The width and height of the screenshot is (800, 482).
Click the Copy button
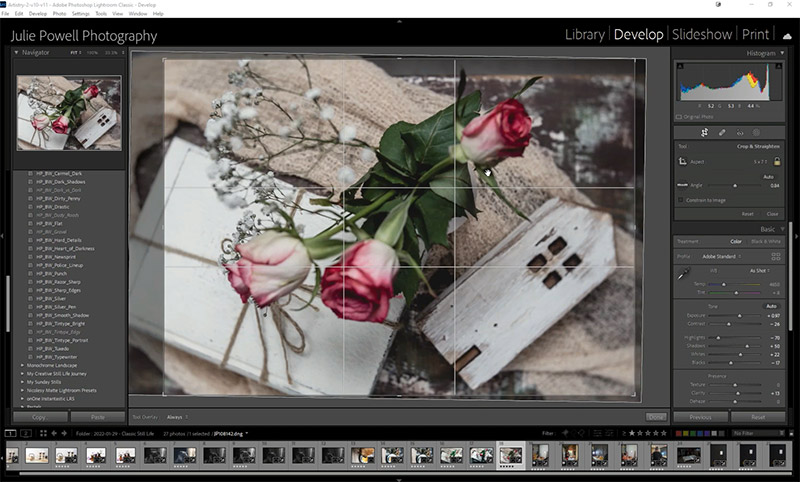coord(40,417)
